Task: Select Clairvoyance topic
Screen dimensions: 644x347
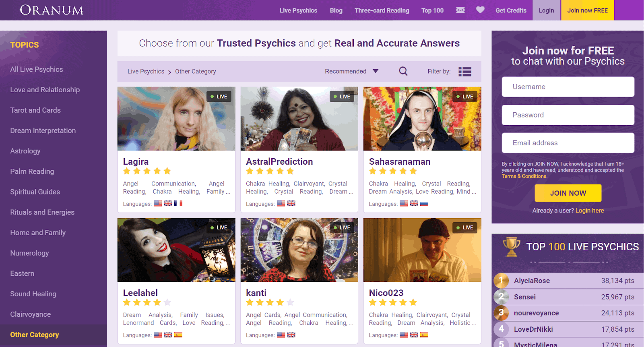Action: click(31, 314)
